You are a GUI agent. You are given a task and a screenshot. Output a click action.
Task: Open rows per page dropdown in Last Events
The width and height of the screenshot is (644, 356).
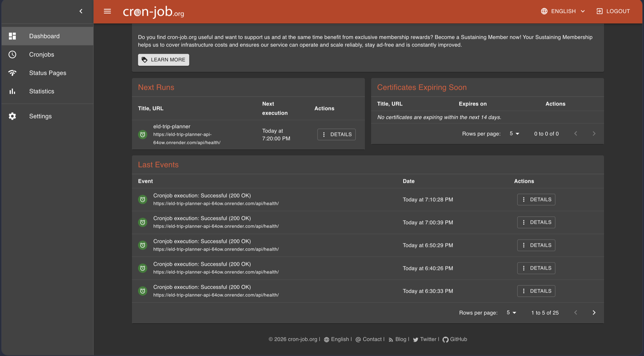coord(512,313)
